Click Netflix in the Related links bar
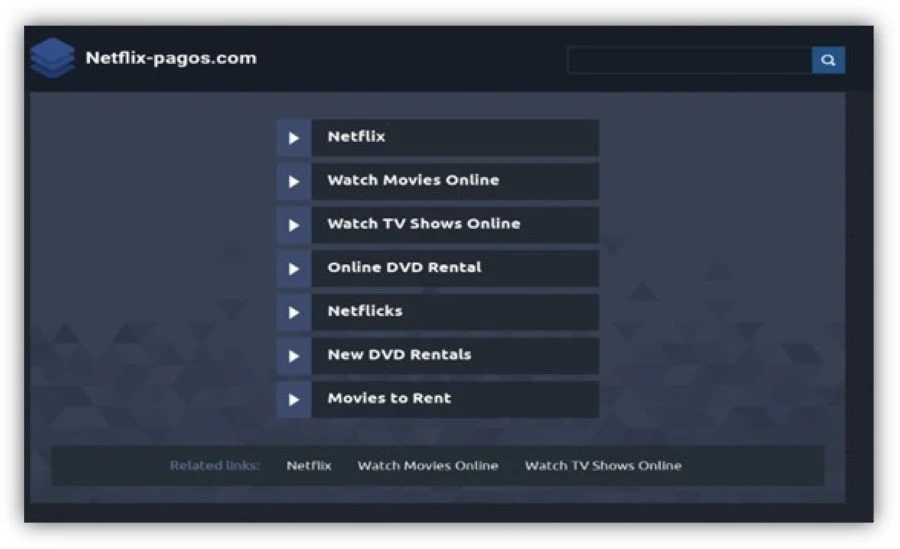This screenshot has height=549, width=900. pyautogui.click(x=308, y=465)
